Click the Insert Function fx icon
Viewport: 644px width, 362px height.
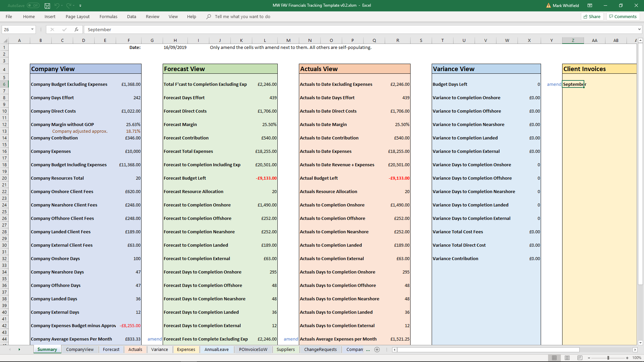coord(76,29)
